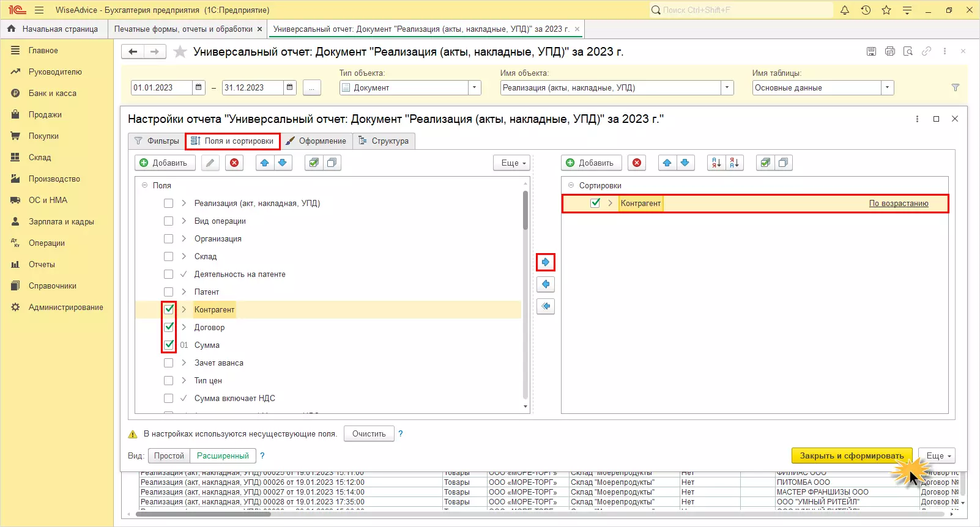The width and height of the screenshot is (980, 527).
Task: Move sorting up in the Сортировки toolbar
Action: tap(667, 163)
